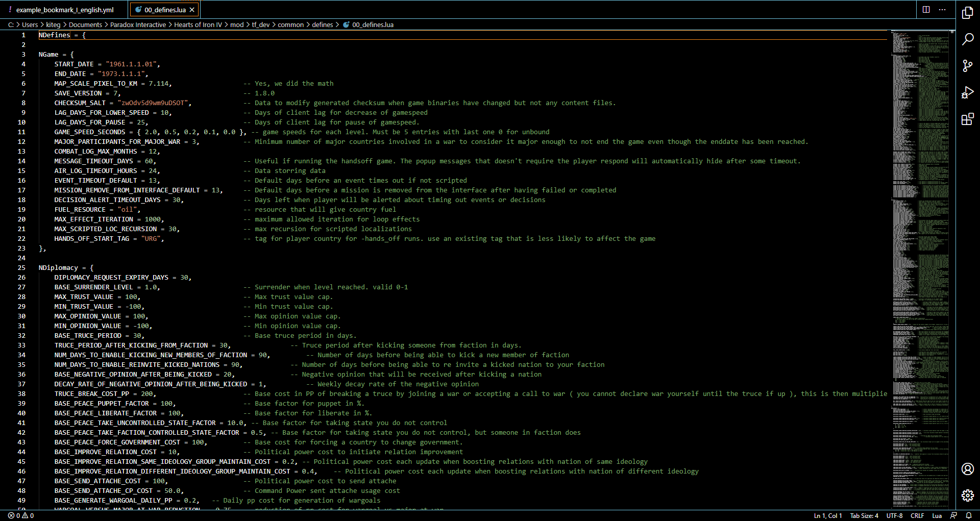This screenshot has width=980, height=521.
Task: Click the comment "Yes, we did the math"
Action: [x=294, y=84]
